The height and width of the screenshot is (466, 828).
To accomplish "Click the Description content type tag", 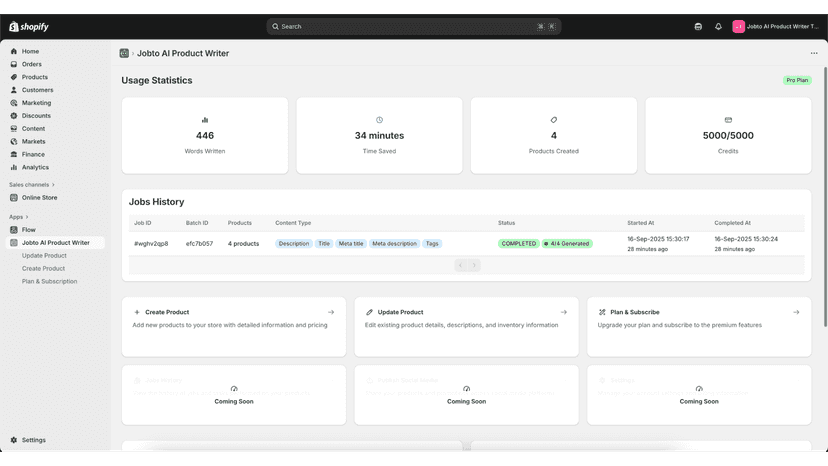I will point(294,244).
